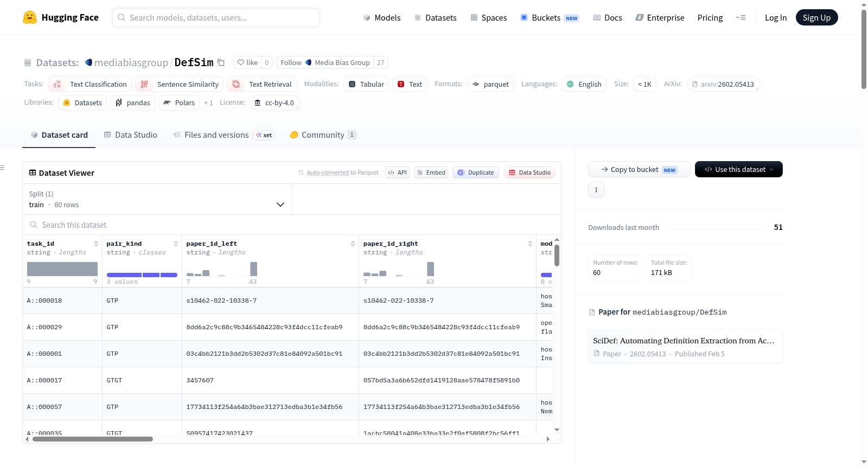Select cell A::000018
This screenshot has width=868, height=467.
(x=62, y=300)
